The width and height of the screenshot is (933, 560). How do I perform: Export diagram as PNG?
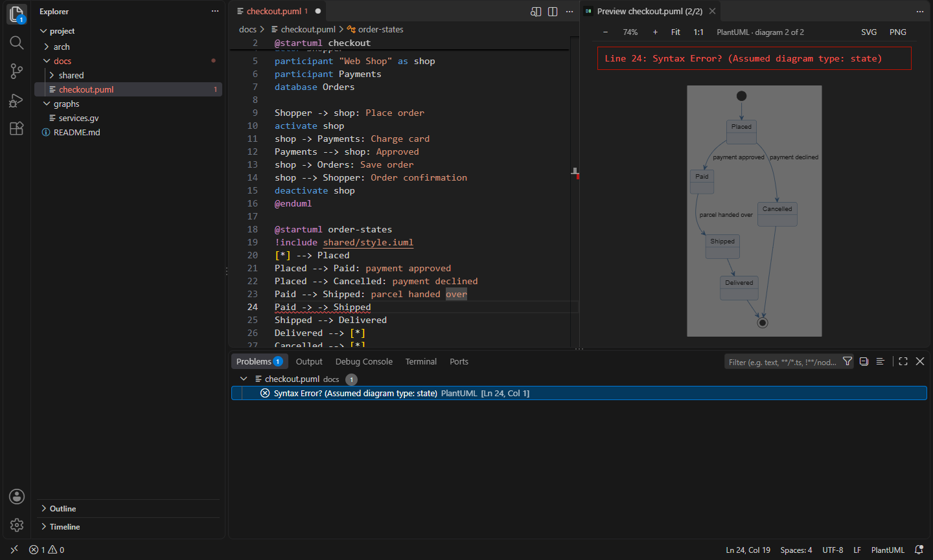pyautogui.click(x=898, y=32)
